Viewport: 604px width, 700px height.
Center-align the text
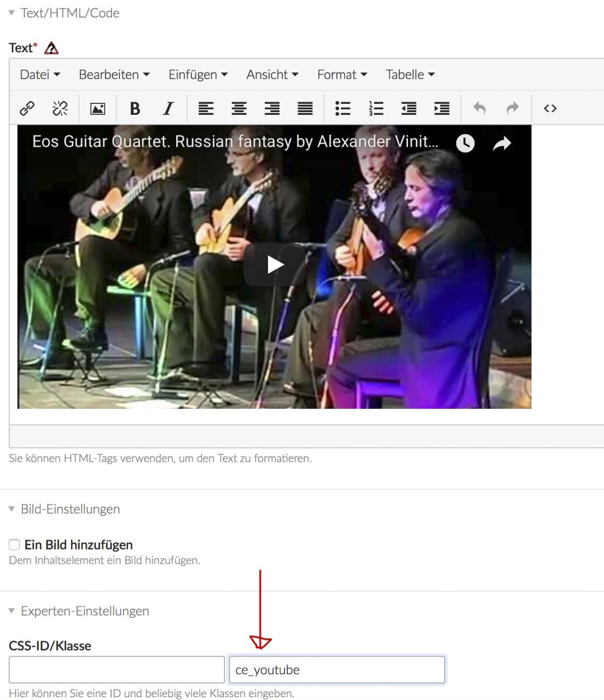(239, 108)
